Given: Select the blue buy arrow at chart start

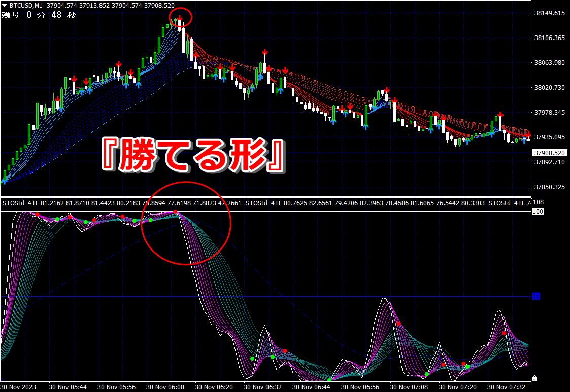Looking at the screenshot, I should coord(4,180).
